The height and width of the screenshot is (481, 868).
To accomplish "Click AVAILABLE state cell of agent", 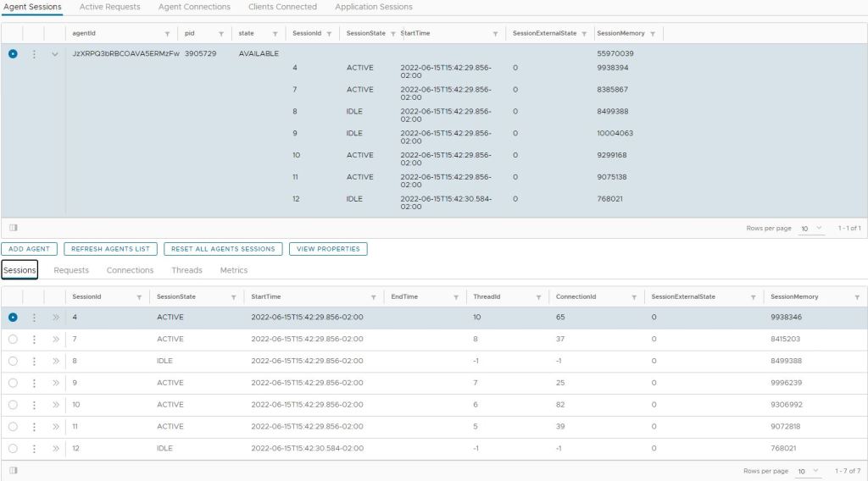I will pyautogui.click(x=259, y=53).
